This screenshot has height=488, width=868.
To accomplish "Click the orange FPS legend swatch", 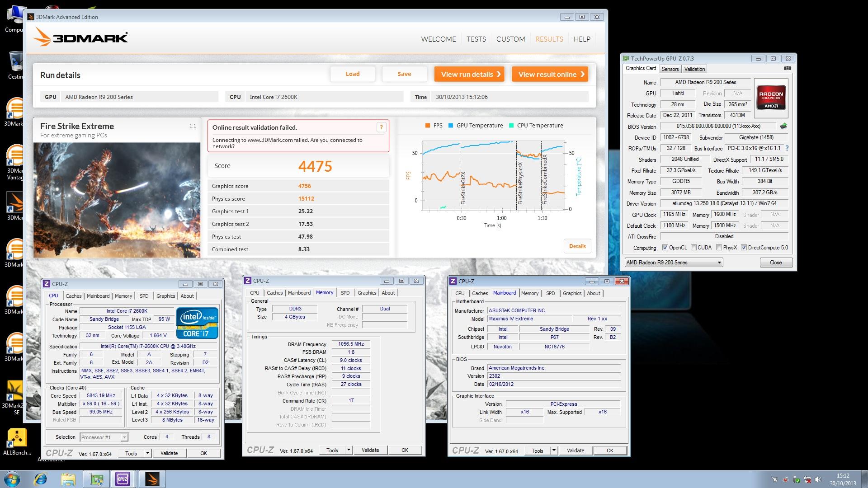I will click(x=427, y=126).
